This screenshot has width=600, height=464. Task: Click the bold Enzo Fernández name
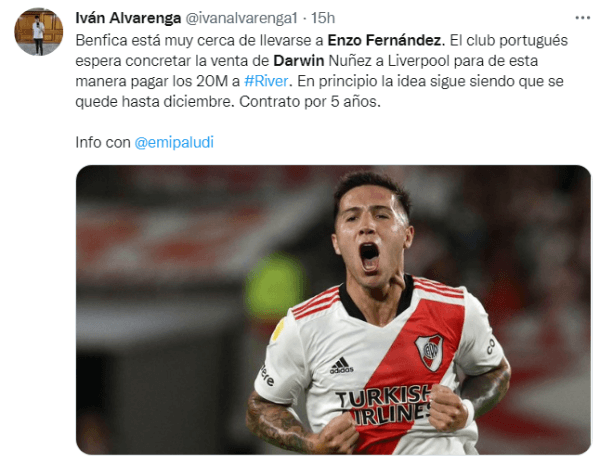[x=385, y=40]
